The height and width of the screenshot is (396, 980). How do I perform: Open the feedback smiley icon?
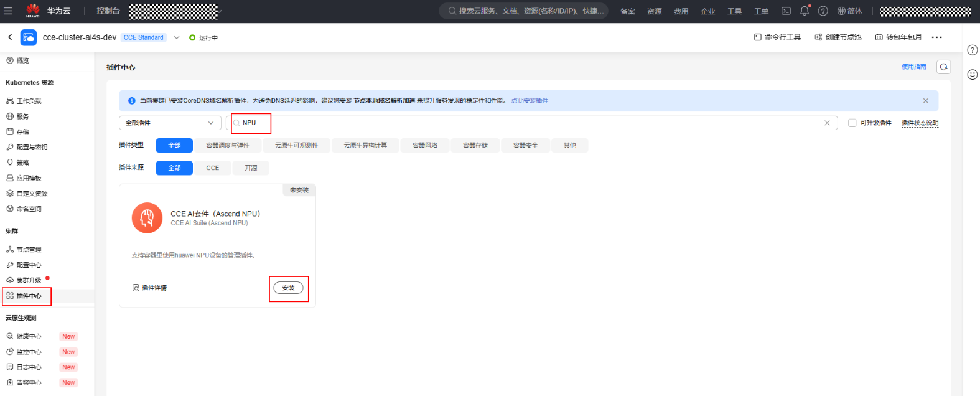click(973, 75)
